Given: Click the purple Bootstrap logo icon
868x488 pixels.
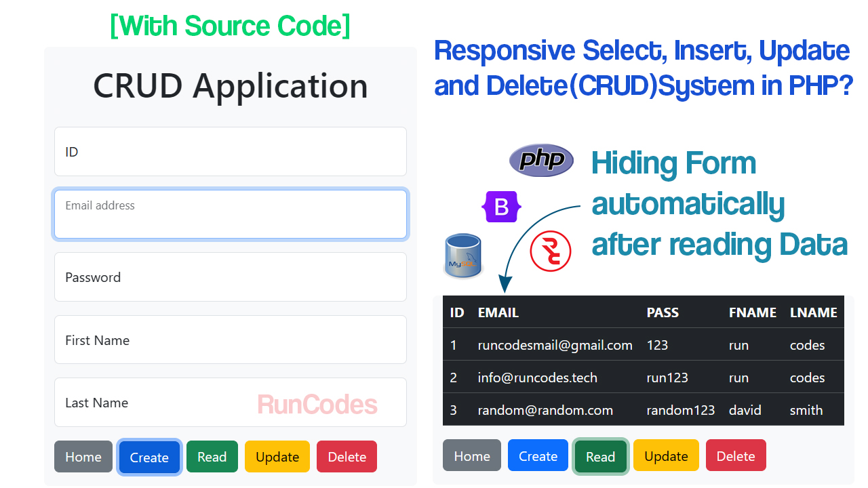Looking at the screenshot, I should [501, 207].
